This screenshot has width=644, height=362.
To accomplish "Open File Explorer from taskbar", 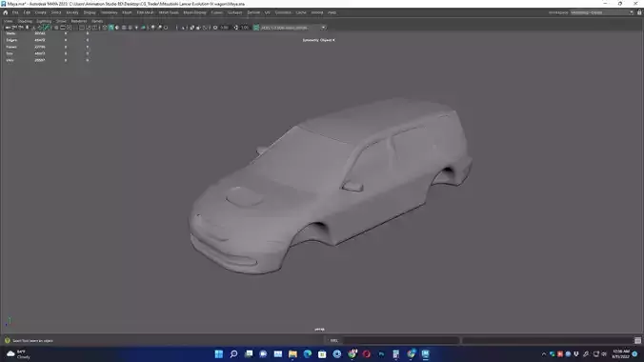I will 292,353.
